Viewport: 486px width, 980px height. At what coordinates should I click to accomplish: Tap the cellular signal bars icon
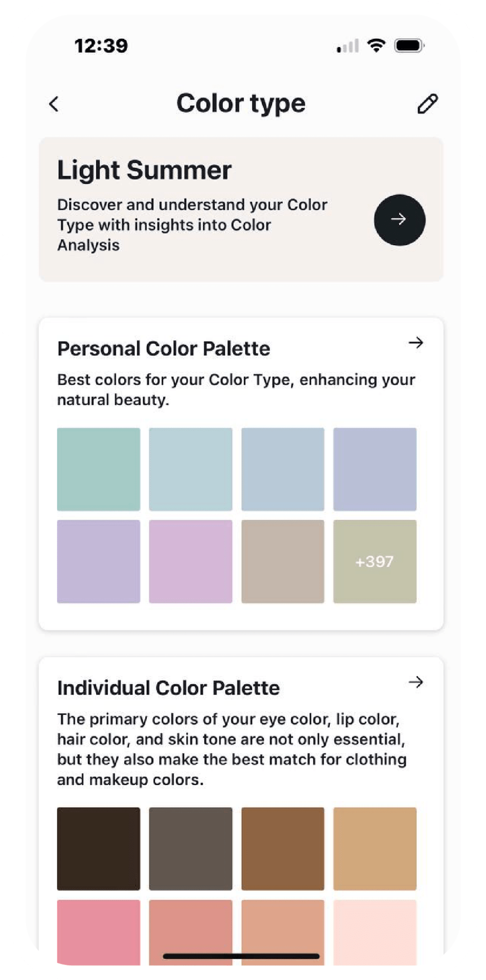click(346, 46)
